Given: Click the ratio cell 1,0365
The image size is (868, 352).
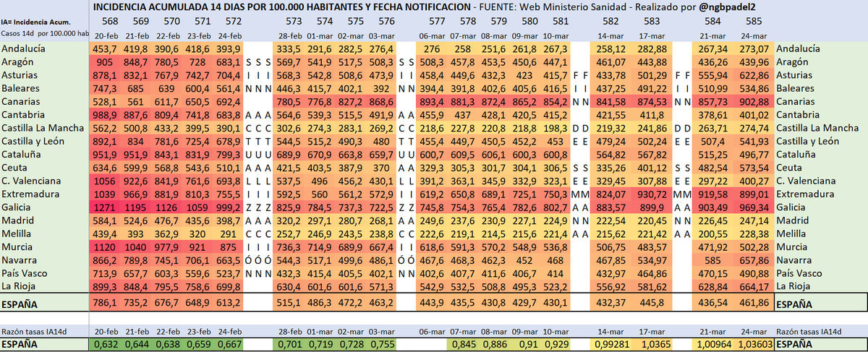Looking at the screenshot, I should (x=652, y=345).
